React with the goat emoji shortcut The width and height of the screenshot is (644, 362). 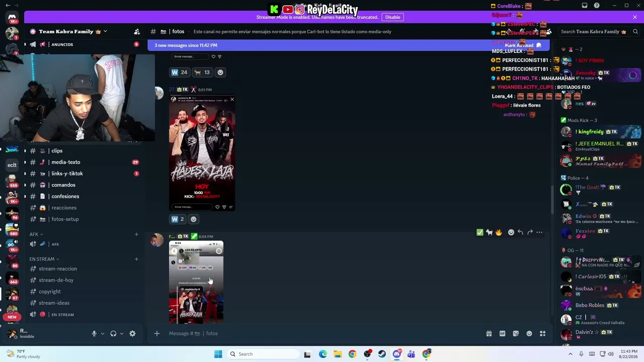489,232
